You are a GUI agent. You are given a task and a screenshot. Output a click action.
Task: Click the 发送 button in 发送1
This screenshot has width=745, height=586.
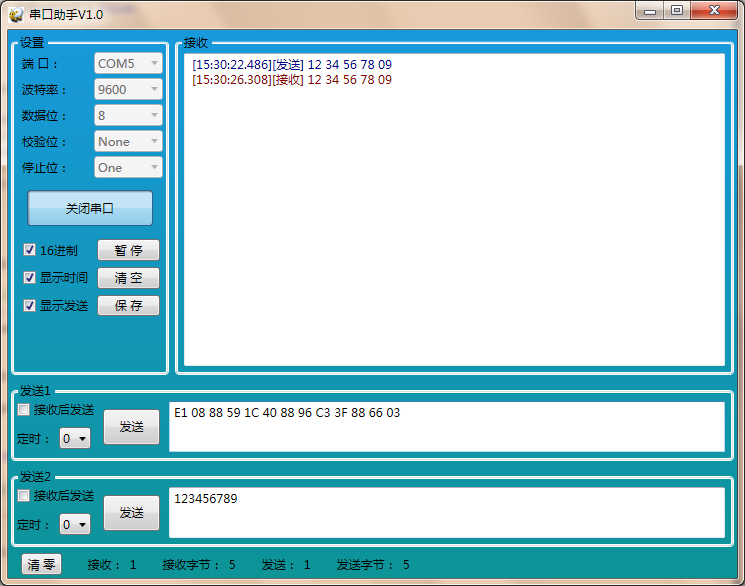pos(132,427)
